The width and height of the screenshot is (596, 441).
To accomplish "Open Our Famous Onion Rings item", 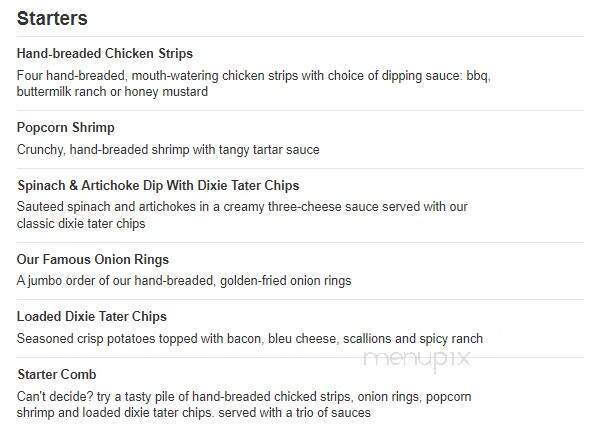I will [93, 259].
